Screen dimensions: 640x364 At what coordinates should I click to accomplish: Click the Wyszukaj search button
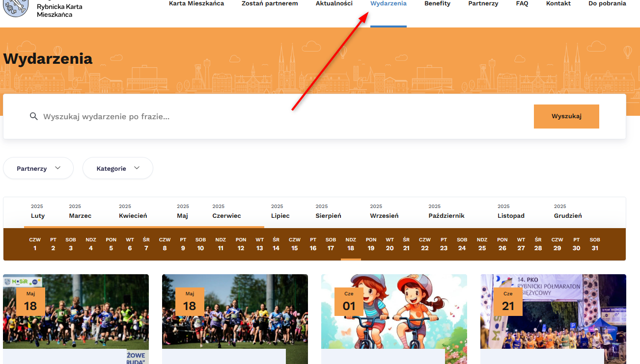click(566, 116)
